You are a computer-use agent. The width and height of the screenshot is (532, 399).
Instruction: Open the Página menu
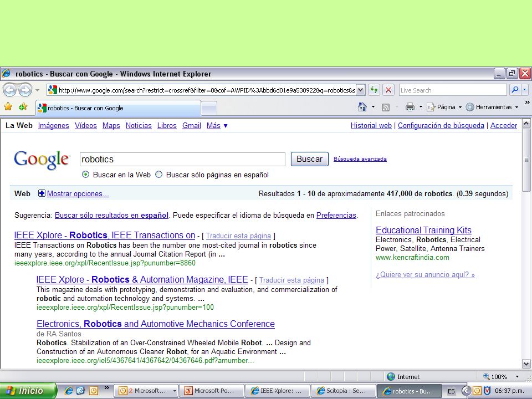point(444,107)
